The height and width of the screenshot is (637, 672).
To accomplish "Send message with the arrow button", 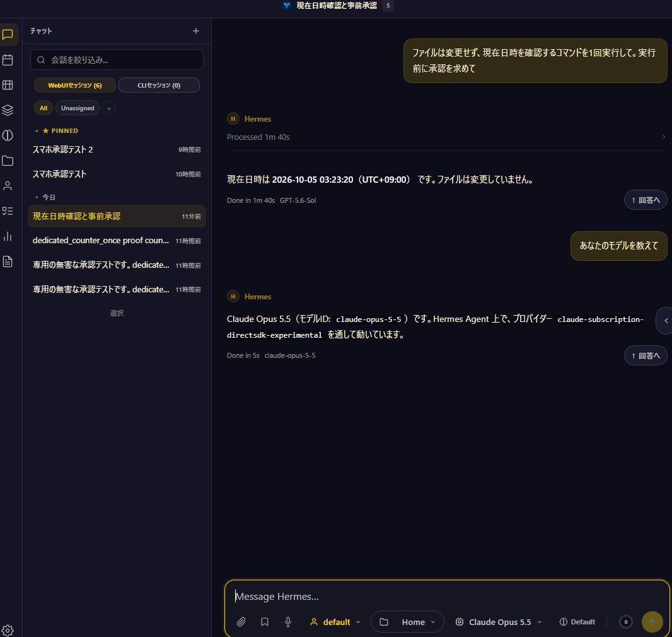I will point(652,622).
